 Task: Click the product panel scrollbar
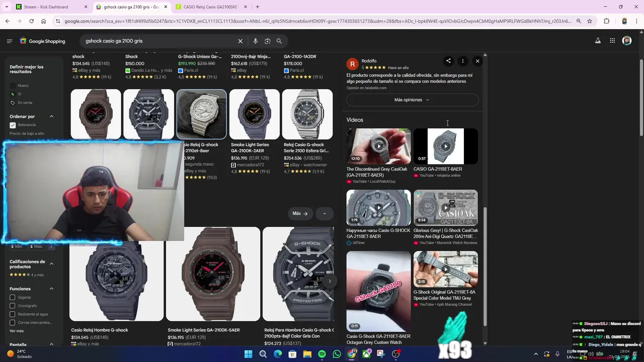coord(485,266)
